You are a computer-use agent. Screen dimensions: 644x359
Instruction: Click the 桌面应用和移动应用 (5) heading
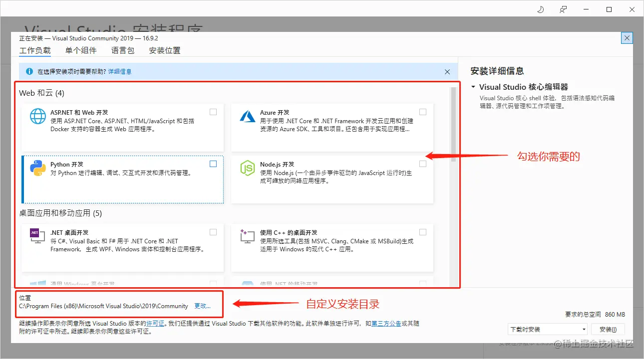click(x=60, y=213)
